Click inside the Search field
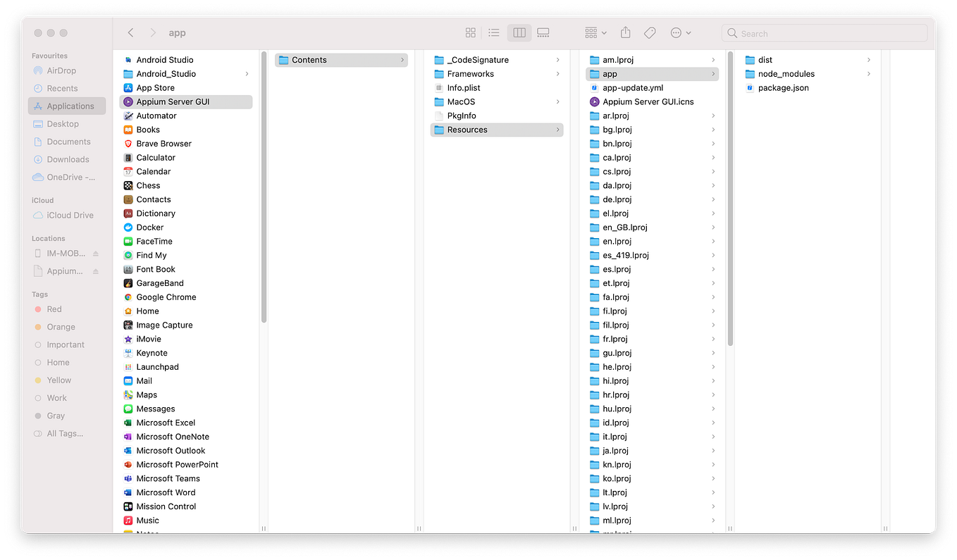Image resolution: width=957 pixels, height=560 pixels. (x=824, y=32)
